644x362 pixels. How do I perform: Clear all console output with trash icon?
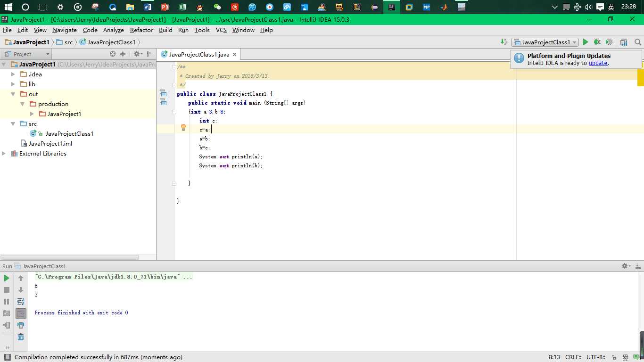tap(21, 337)
